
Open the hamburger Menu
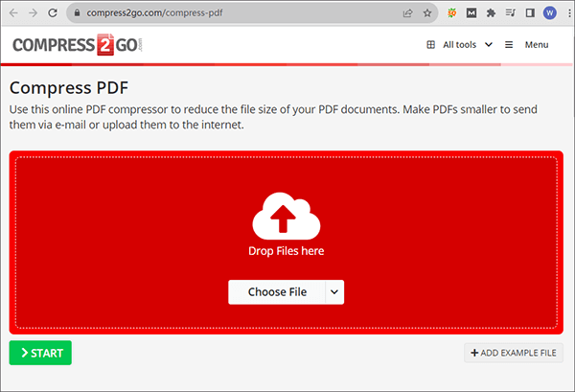coord(526,45)
